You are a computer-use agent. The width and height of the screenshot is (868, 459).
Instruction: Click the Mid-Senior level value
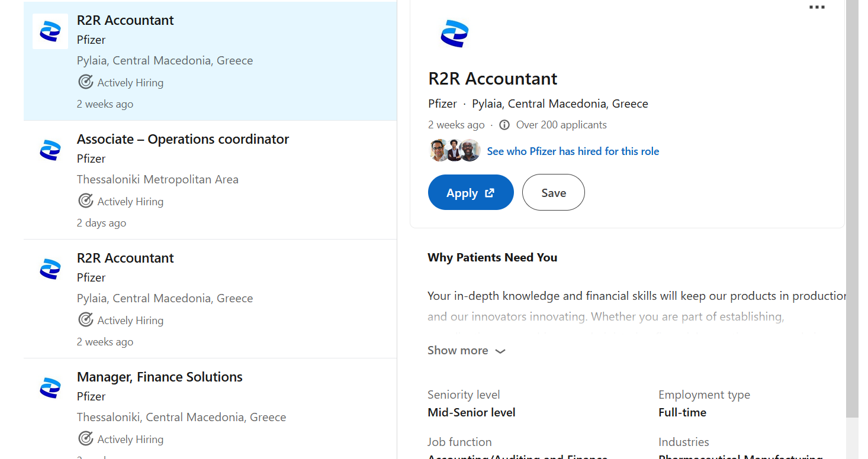point(471,412)
